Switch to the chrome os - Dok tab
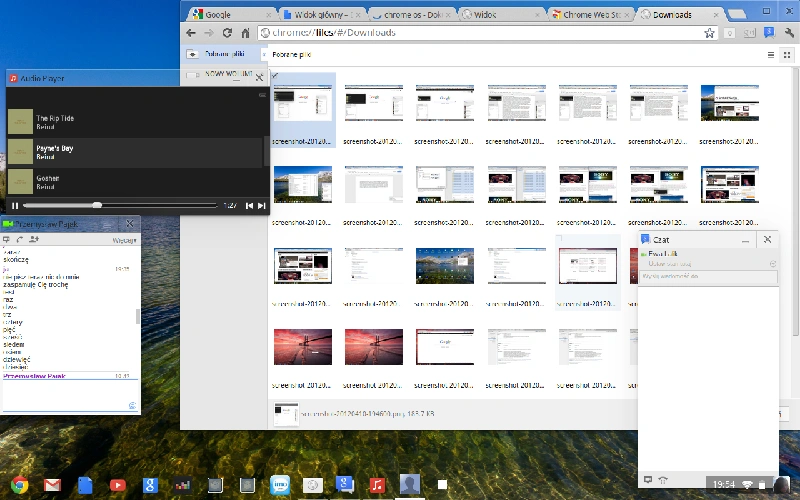Screen dimensions: 800x500 click(x=411, y=15)
